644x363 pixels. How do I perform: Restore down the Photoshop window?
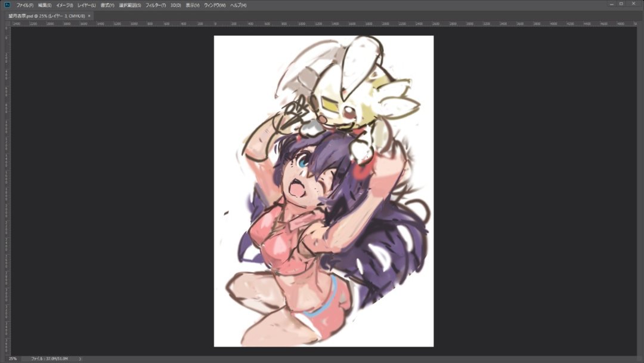pyautogui.click(x=621, y=4)
